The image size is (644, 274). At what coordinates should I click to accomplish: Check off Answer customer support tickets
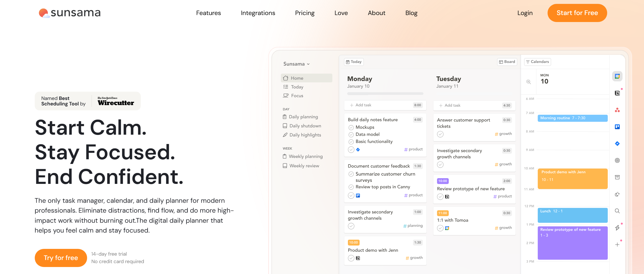pyautogui.click(x=440, y=134)
